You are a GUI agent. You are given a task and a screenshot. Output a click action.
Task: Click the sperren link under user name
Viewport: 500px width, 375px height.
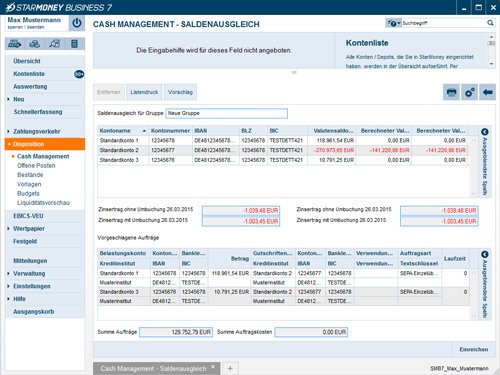click(x=15, y=27)
